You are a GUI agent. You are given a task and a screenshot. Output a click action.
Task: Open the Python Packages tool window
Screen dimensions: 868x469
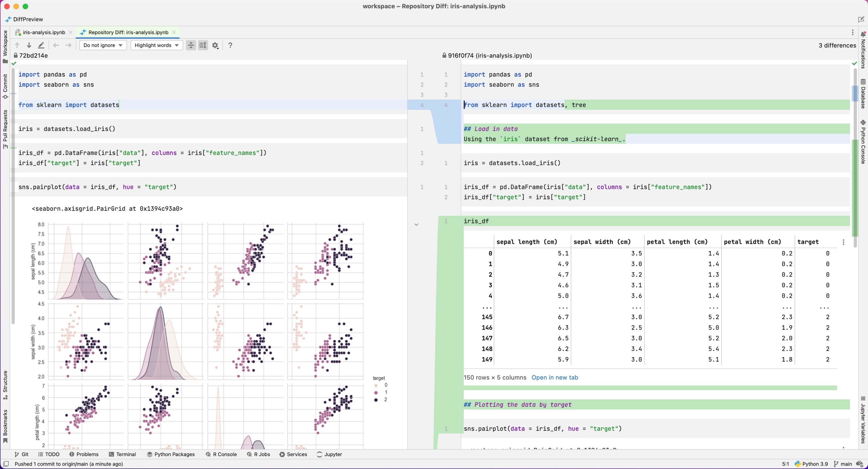(171, 454)
